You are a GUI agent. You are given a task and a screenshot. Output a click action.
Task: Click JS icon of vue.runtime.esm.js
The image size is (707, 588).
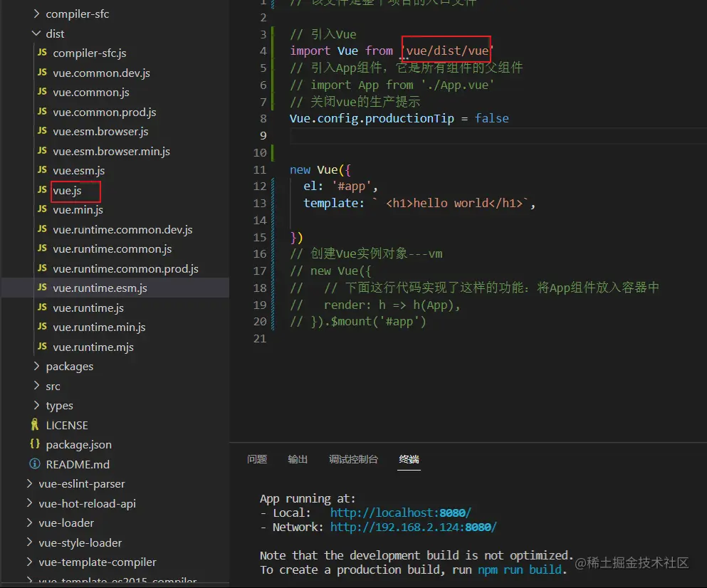pos(43,288)
